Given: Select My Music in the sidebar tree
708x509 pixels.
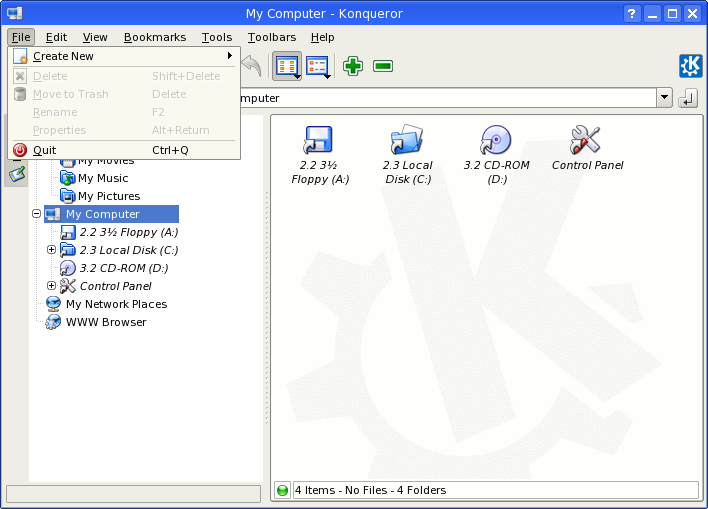Looking at the screenshot, I should (x=103, y=178).
